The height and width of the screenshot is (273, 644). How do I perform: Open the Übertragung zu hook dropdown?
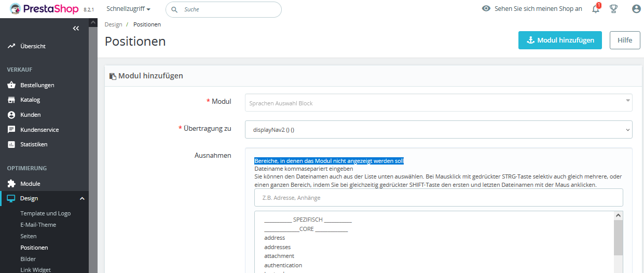coord(439,129)
